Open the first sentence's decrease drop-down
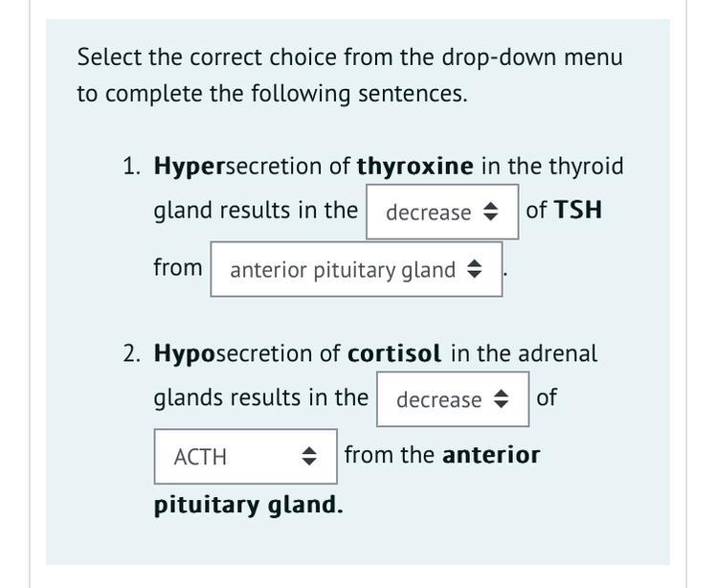716x588 pixels. pos(441,213)
